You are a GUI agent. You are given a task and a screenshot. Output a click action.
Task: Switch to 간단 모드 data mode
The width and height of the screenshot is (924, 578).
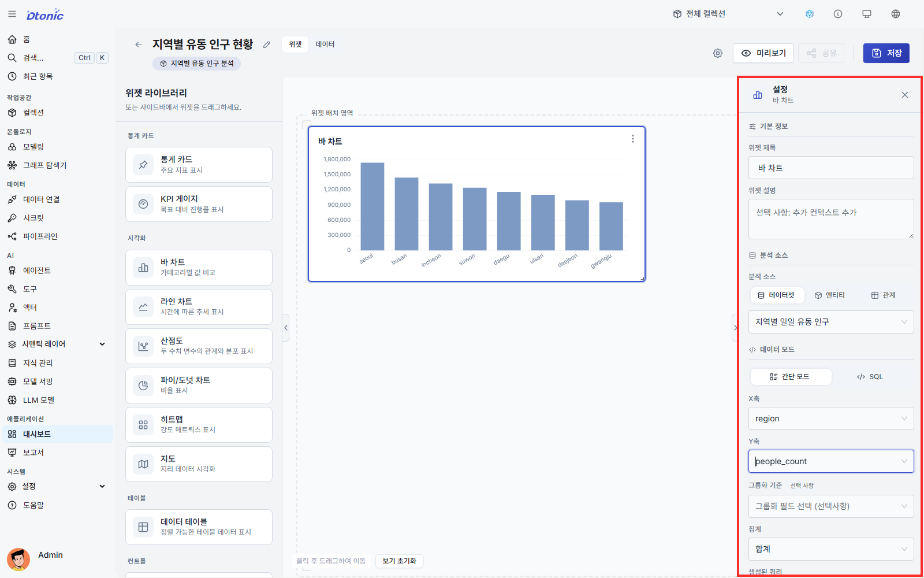(791, 377)
